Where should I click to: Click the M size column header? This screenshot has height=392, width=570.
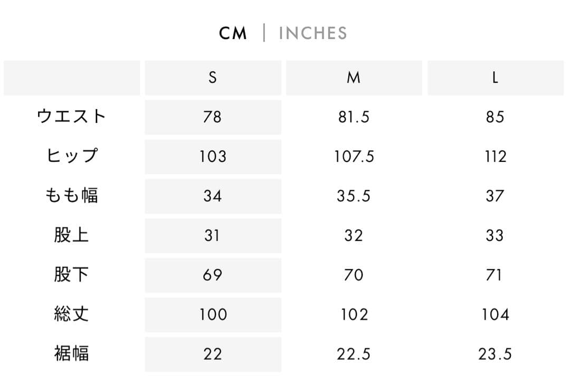pos(354,78)
